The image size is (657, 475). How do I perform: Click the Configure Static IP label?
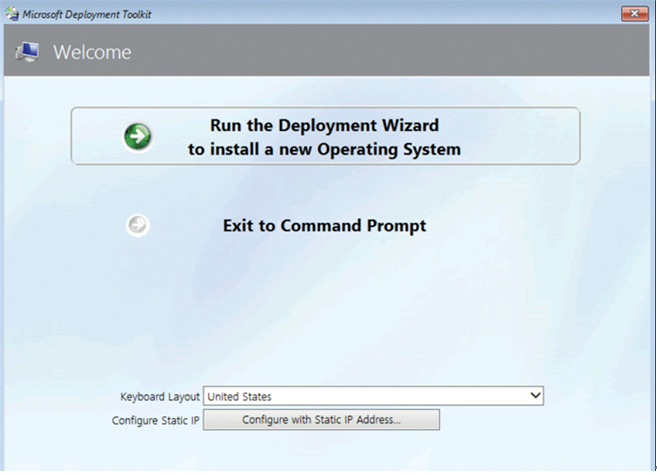click(x=155, y=420)
